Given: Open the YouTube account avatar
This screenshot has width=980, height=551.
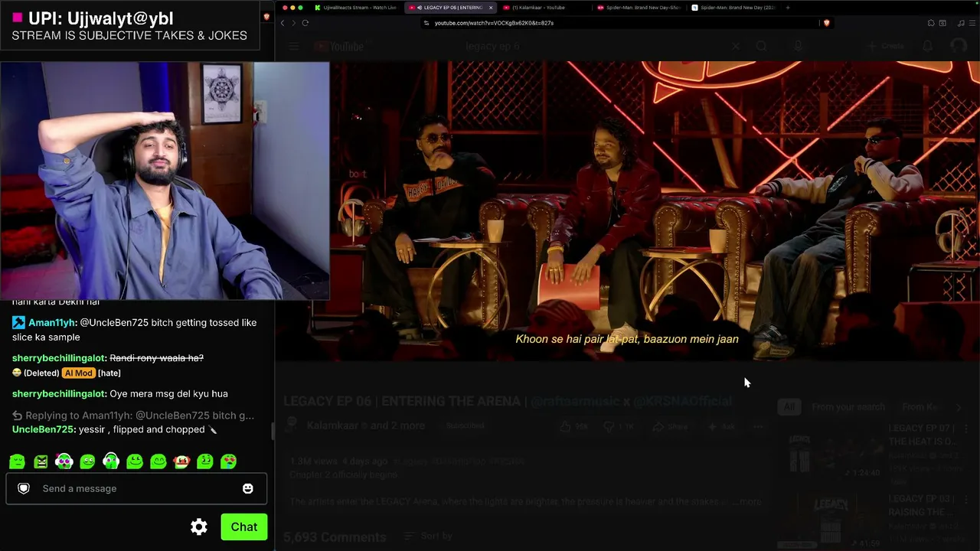Looking at the screenshot, I should pyautogui.click(x=958, y=47).
